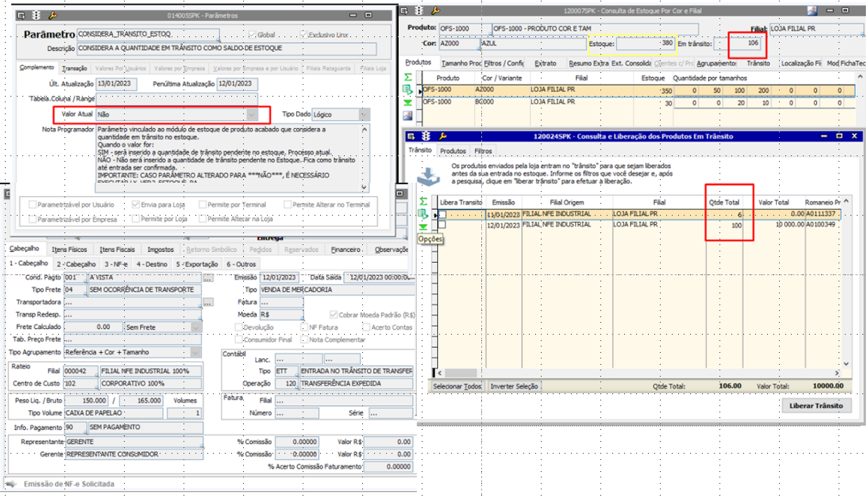Click green down-arrow Opções icon beside transit grid
Screen dimensions: 868x497
(x=423, y=227)
